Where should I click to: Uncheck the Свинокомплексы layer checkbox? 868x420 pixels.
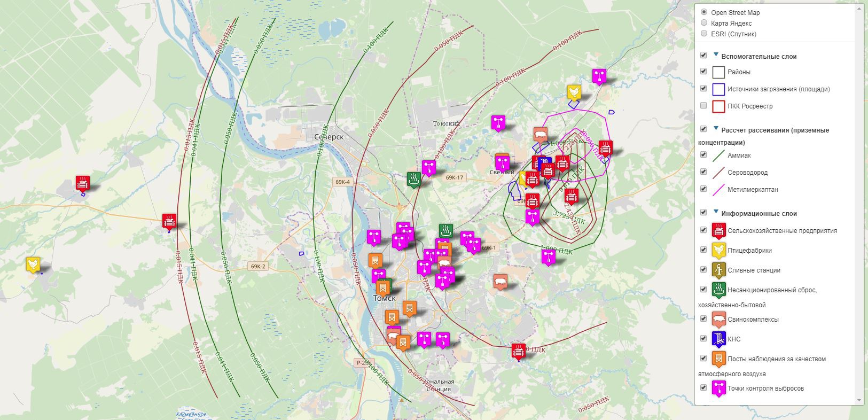click(703, 318)
